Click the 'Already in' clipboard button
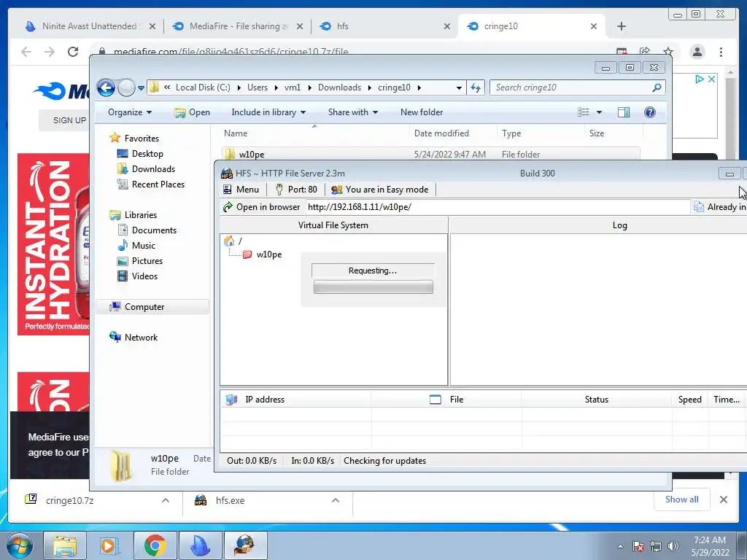The width and height of the screenshot is (747, 560). [720, 207]
